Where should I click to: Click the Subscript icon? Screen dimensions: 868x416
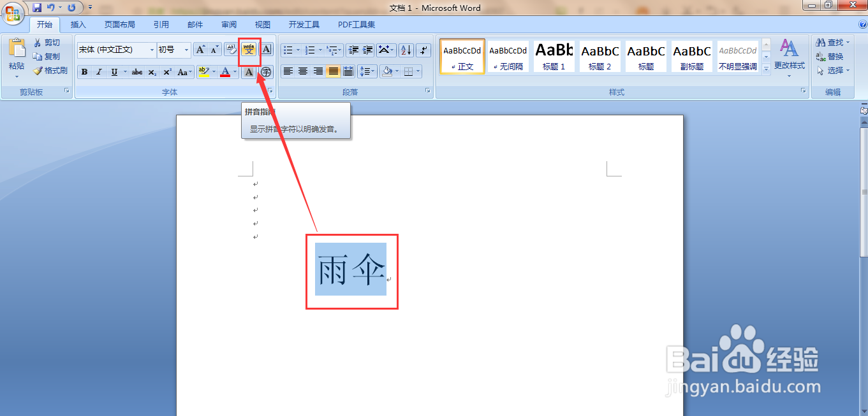tap(152, 72)
